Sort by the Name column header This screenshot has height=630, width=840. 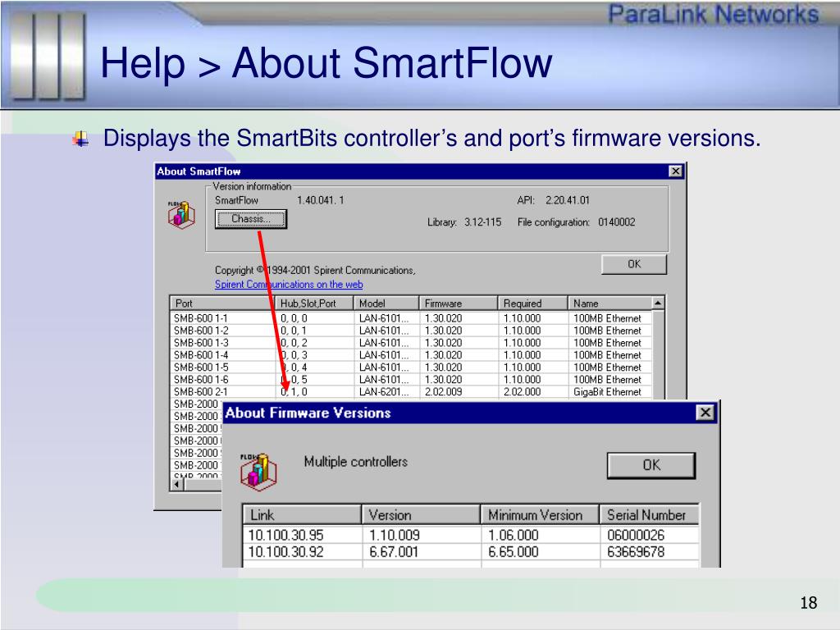pos(609,304)
